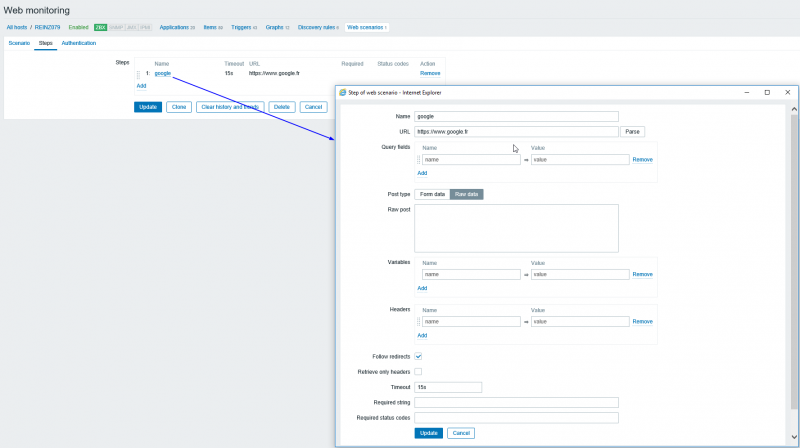This screenshot has width=800, height=448.
Task: Click the popup scrollbar up arrow
Action: click(794, 109)
